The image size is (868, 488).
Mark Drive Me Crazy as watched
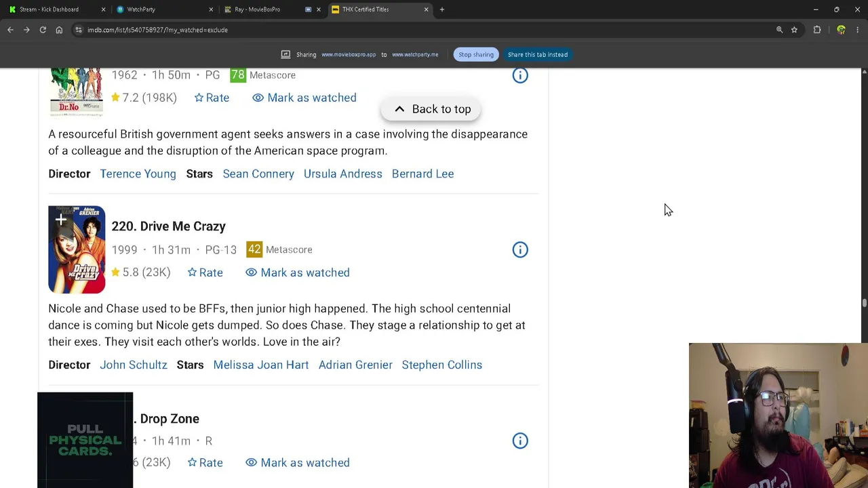tap(298, 272)
